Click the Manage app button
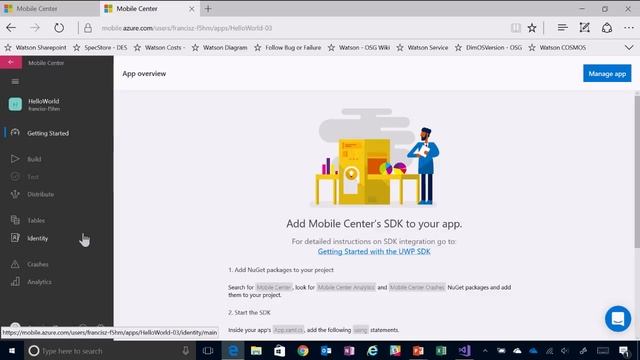Viewport: 640px width, 360px height. [x=607, y=73]
